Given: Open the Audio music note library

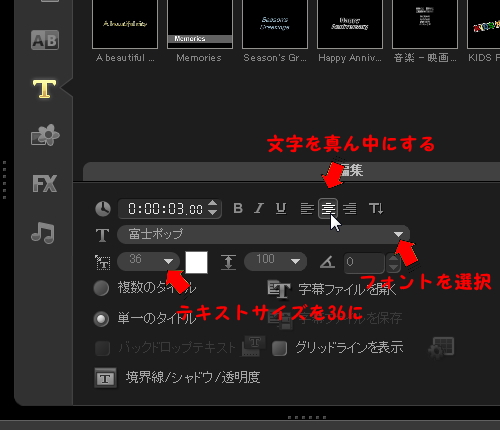Looking at the screenshot, I should pyautogui.click(x=43, y=233).
